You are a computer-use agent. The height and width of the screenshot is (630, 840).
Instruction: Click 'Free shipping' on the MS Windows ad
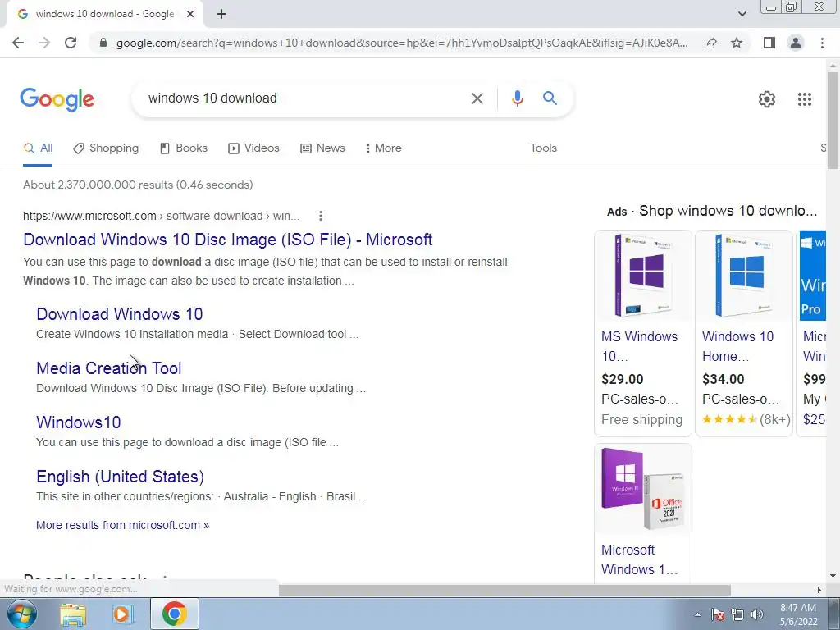coord(641,419)
